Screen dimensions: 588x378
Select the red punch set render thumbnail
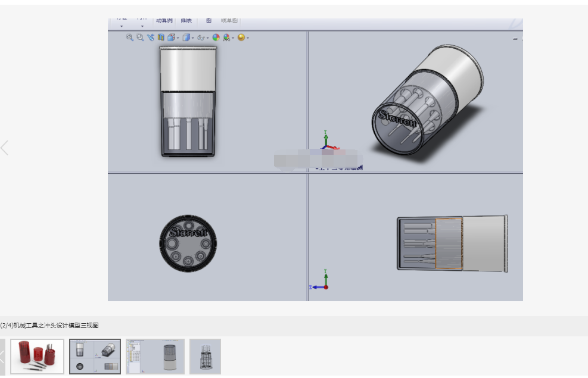(x=37, y=356)
